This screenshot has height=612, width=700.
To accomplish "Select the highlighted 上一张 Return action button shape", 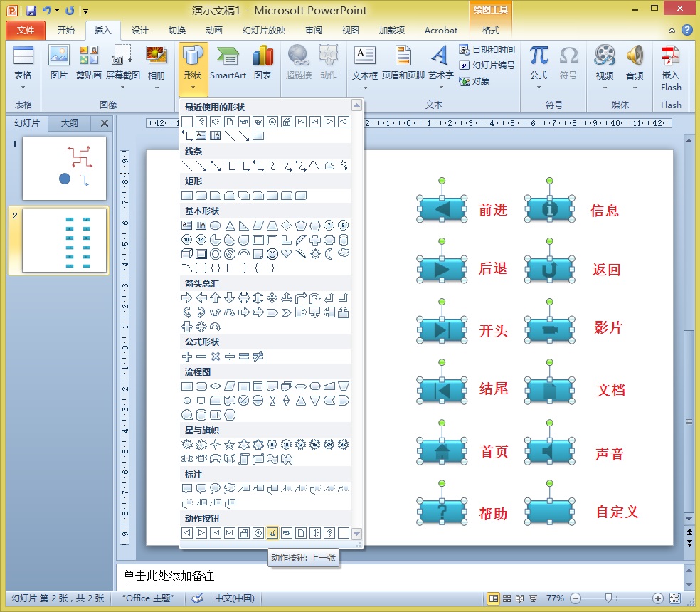I will click(272, 533).
